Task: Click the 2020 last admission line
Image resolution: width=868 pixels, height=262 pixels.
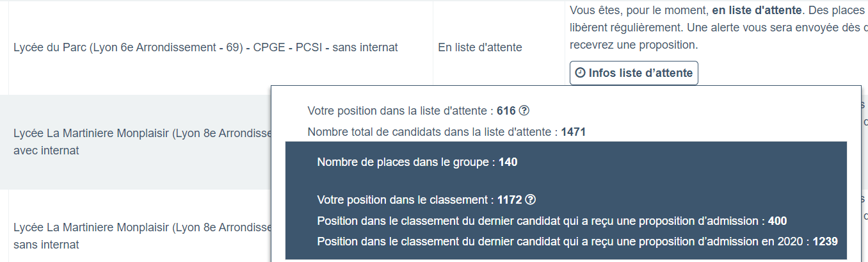Action: point(563,242)
